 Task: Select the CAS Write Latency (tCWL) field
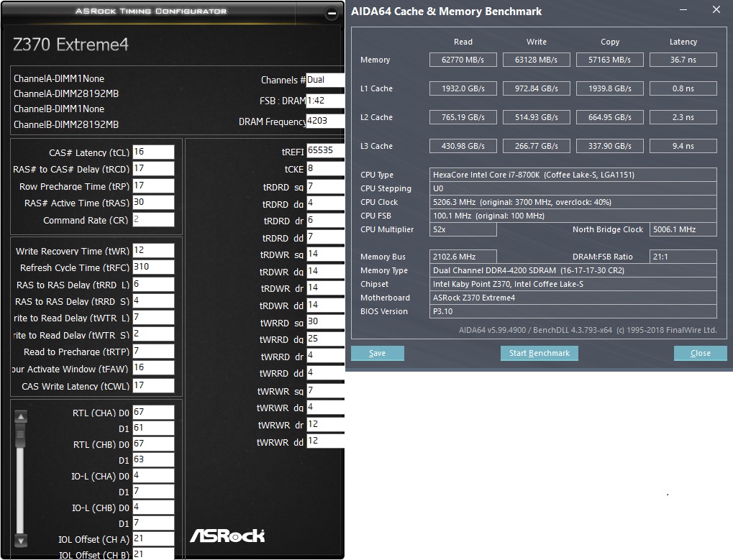(x=153, y=385)
